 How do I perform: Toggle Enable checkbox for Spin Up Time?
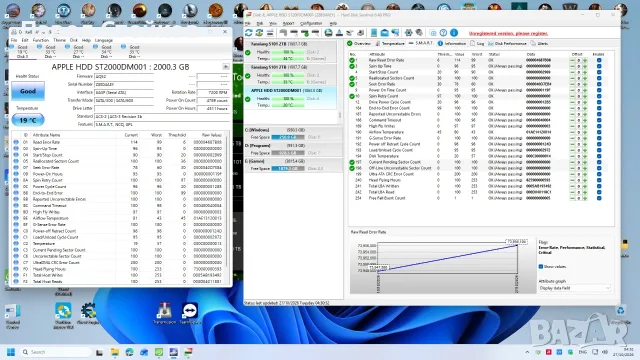click(x=599, y=66)
